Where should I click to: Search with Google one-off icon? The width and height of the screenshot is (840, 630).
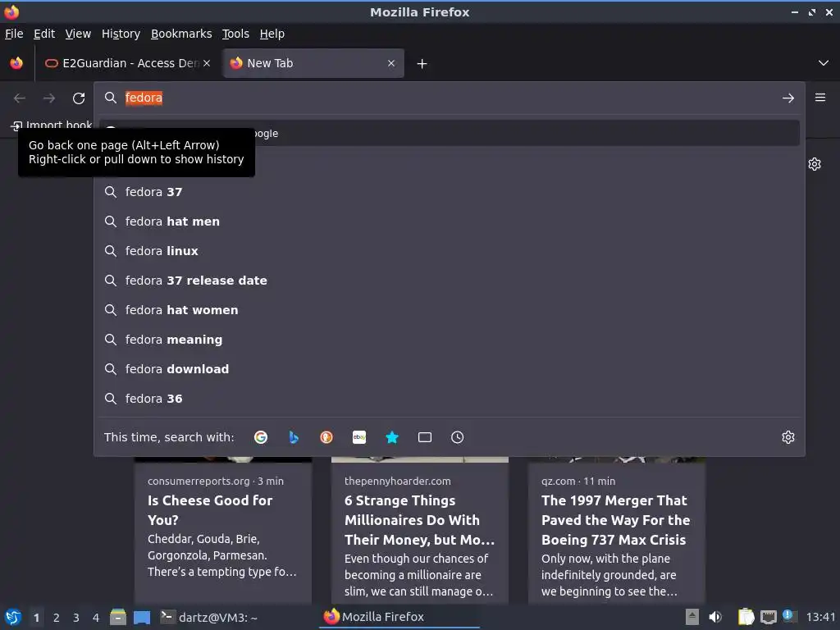(x=261, y=437)
